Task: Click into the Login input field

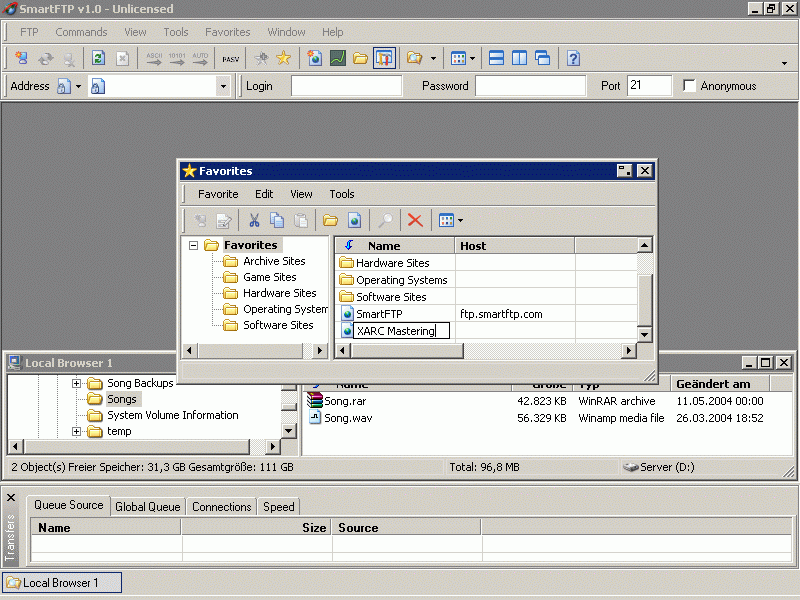Action: [x=346, y=86]
